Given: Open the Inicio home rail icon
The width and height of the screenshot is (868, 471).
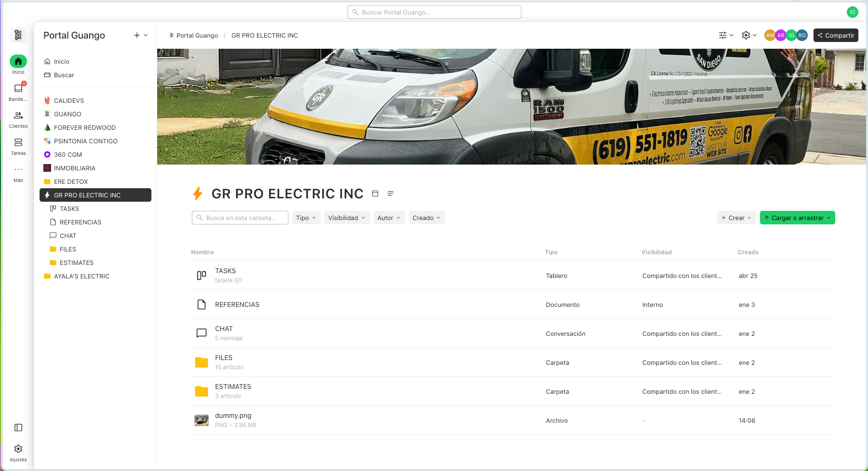Looking at the screenshot, I should point(18,61).
